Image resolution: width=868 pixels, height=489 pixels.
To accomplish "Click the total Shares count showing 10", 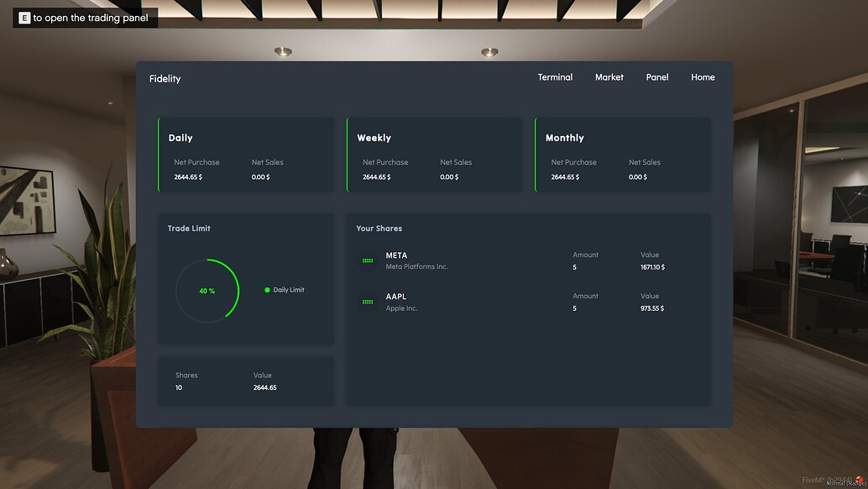I will pyautogui.click(x=177, y=387).
